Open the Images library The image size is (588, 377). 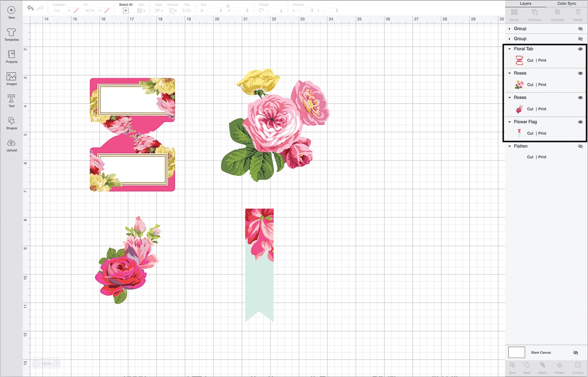(11, 77)
